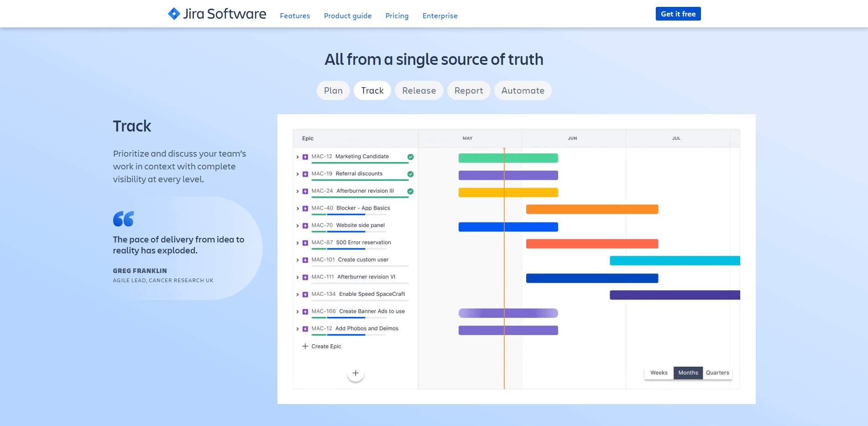Click the epic icon for Add Phobos and Deimos
868x426 pixels.
[x=305, y=329]
